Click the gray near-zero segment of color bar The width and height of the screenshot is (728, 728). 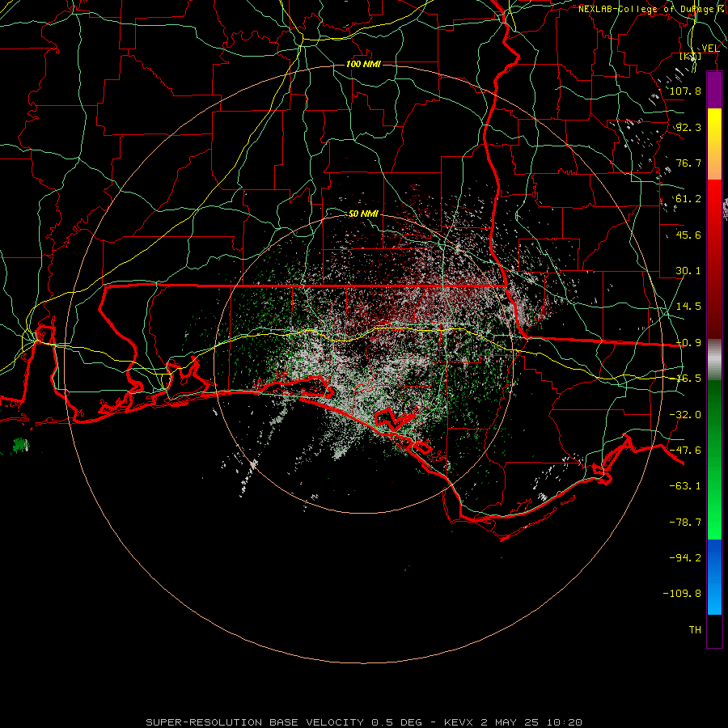714,360
